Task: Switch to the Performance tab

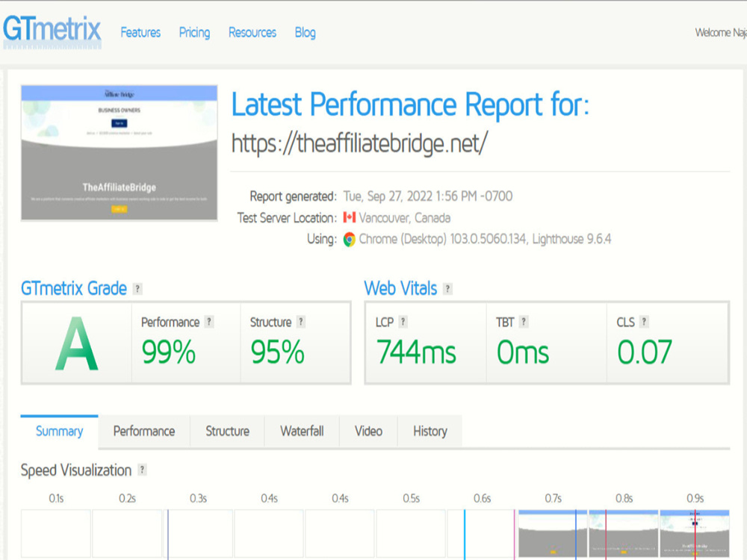Action: coord(144,432)
